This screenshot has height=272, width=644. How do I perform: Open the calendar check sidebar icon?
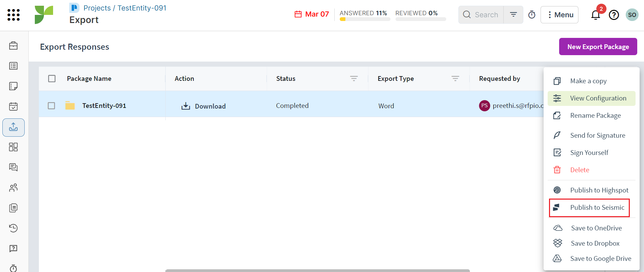(14, 107)
